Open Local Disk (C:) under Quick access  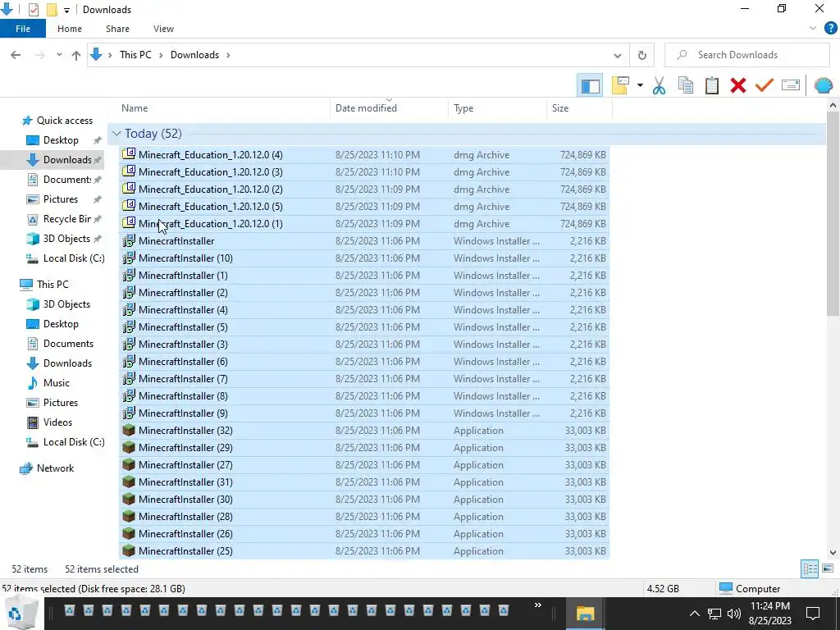(73, 258)
